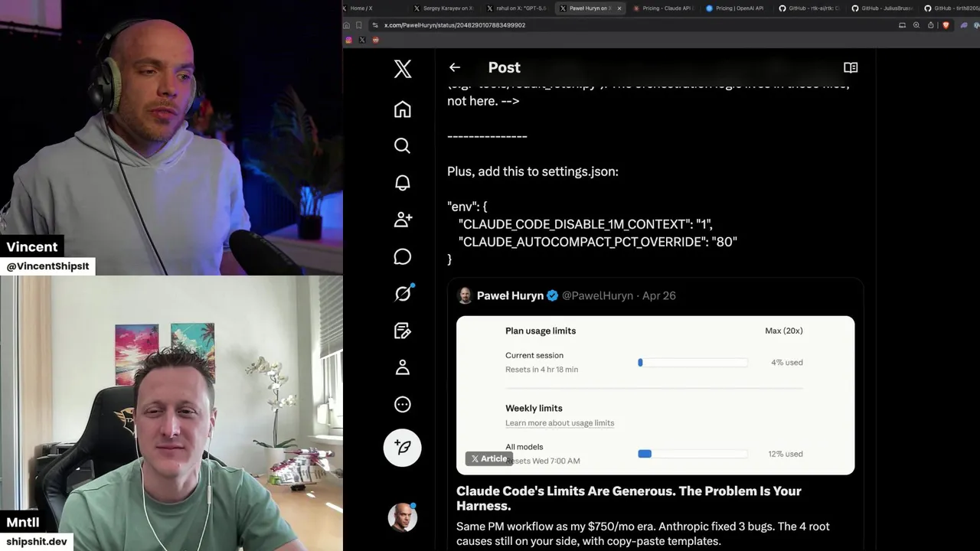Click the browser address bar URL

coord(454,25)
